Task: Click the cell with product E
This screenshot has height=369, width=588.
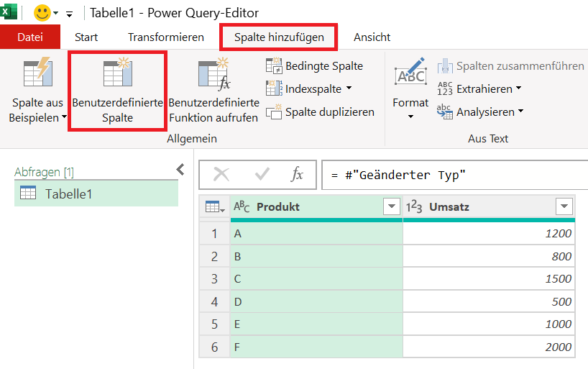Action: 316,324
